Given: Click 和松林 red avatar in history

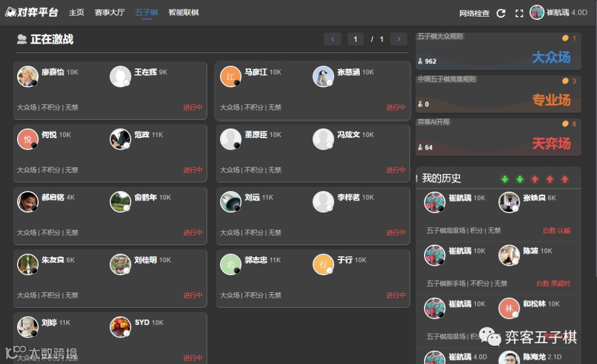Looking at the screenshot, I should [x=509, y=308].
